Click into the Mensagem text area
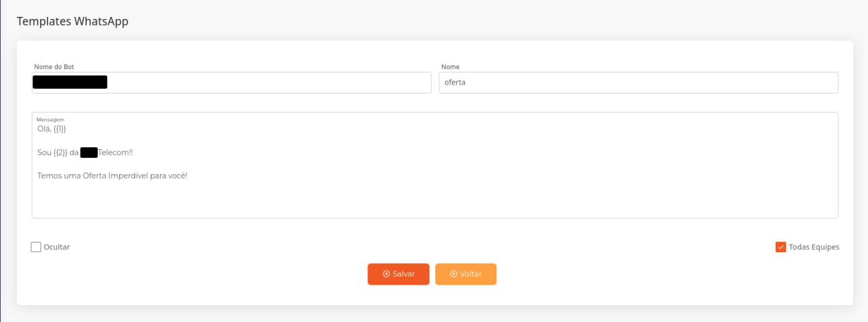 (435, 165)
